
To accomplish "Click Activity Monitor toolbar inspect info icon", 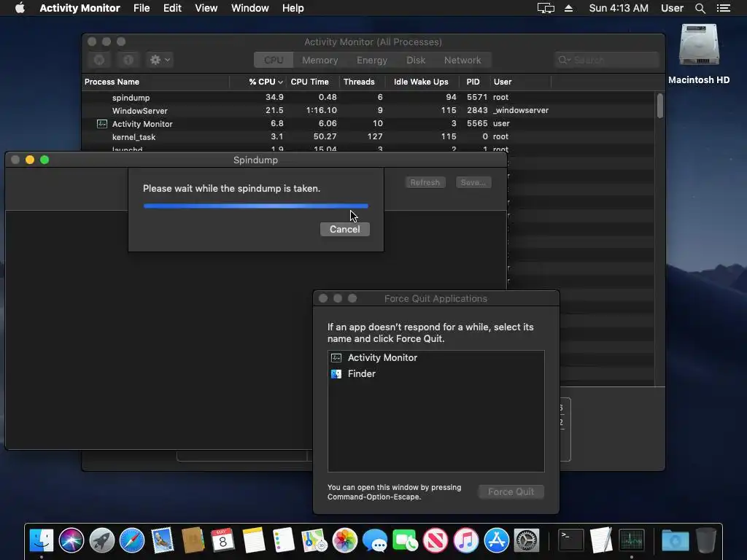I will [x=128, y=60].
